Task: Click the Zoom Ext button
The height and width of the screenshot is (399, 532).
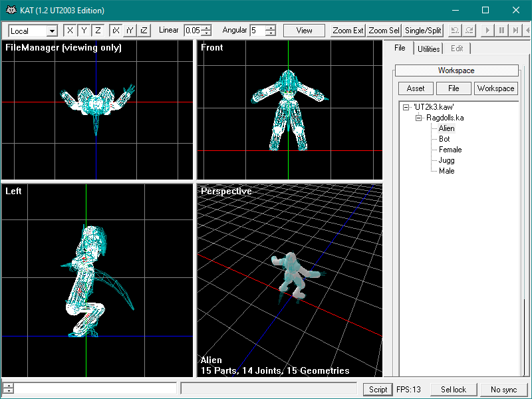Action: click(348, 31)
